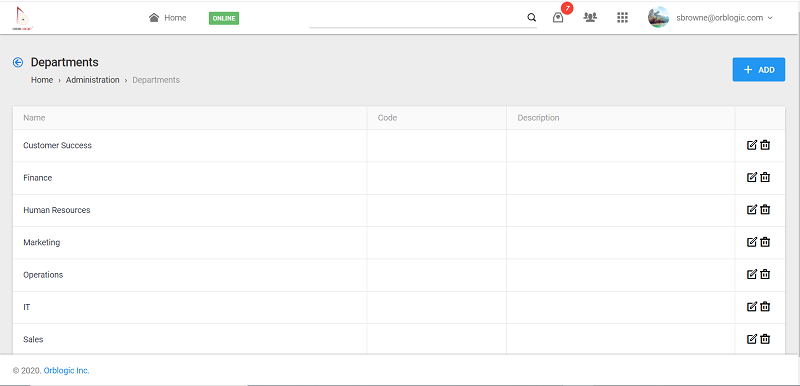Select the Operations name cell

[190, 275]
